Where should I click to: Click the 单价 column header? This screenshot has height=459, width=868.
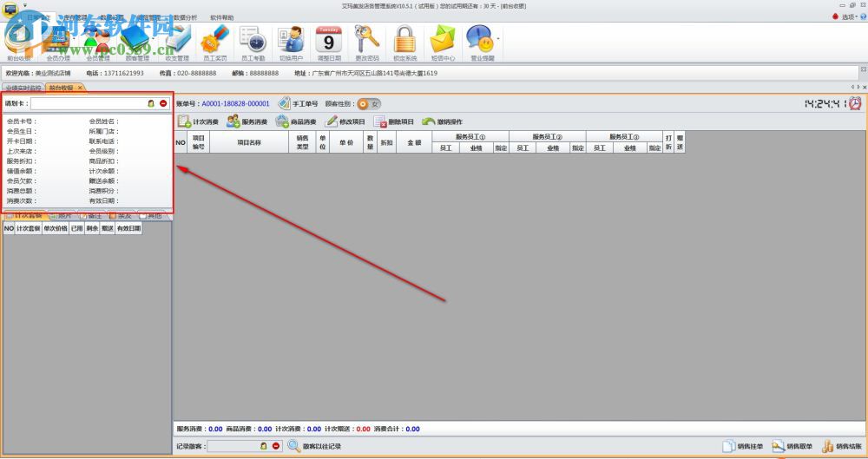[x=346, y=142]
